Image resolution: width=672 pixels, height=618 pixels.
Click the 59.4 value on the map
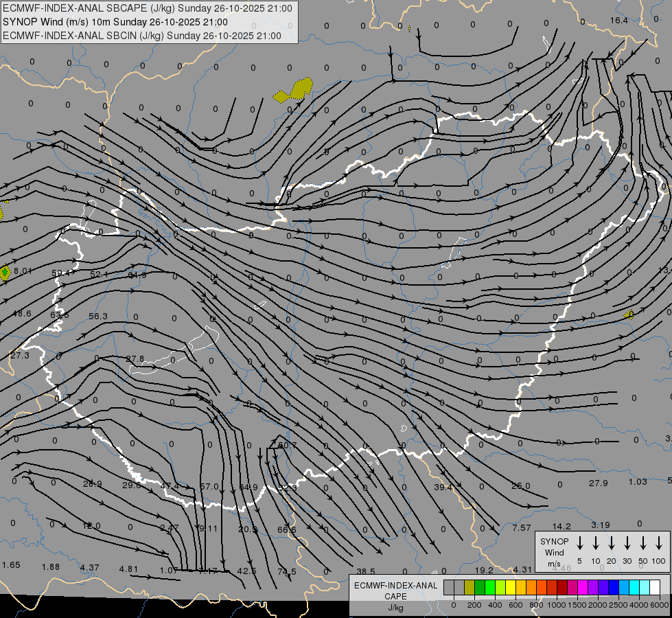tap(60, 273)
